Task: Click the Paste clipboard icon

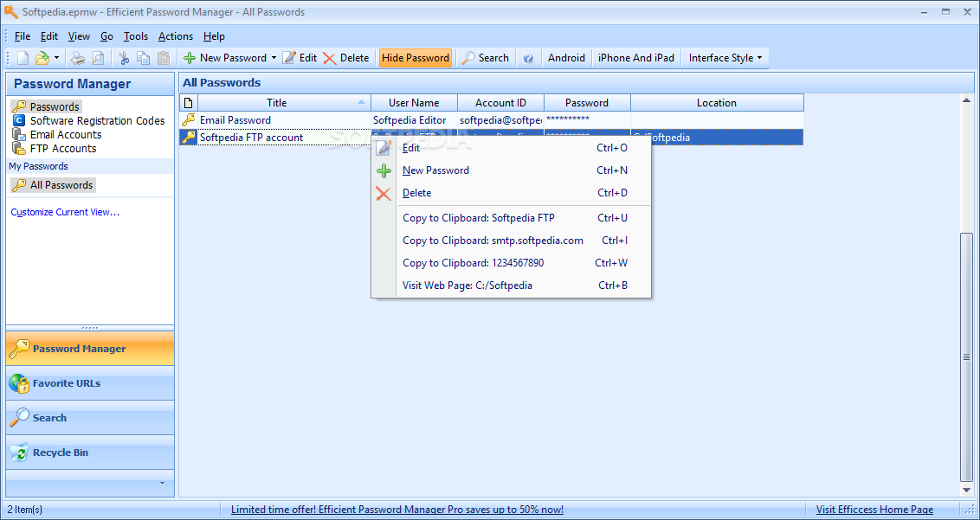Action: coord(163,58)
